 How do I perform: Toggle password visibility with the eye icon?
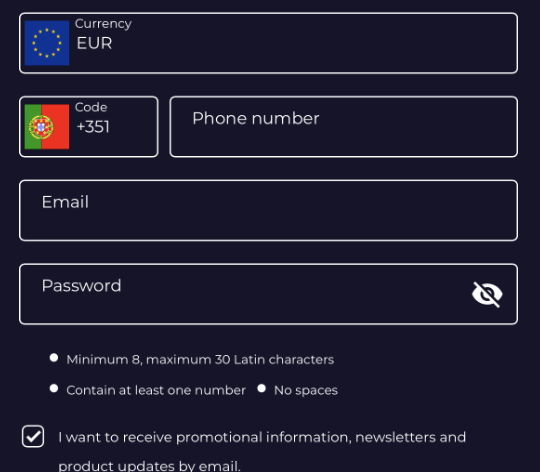[x=487, y=294]
